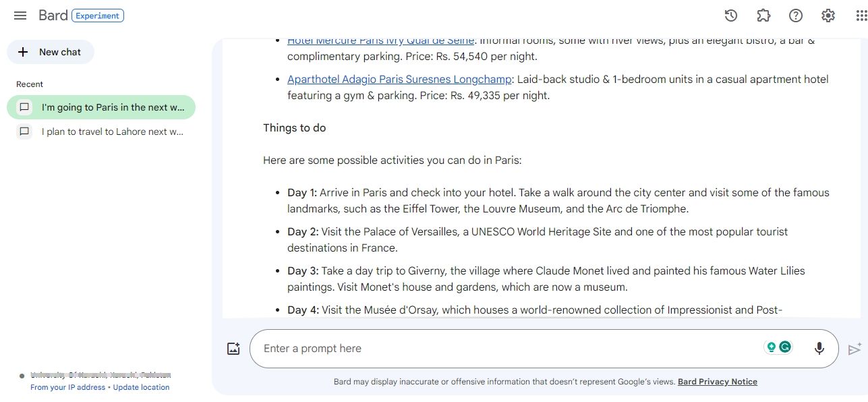
Task: Open Bard settings
Action: pyautogui.click(x=828, y=16)
